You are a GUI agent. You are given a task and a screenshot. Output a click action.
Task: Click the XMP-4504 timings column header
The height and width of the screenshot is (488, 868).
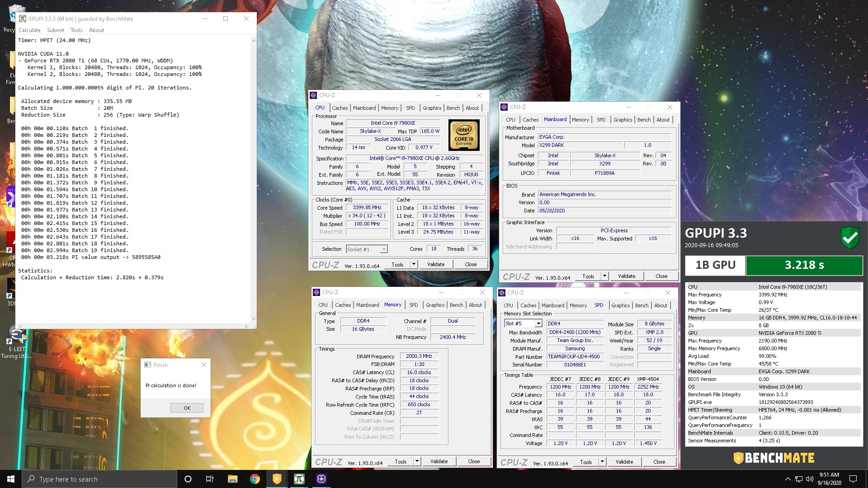[x=648, y=379]
